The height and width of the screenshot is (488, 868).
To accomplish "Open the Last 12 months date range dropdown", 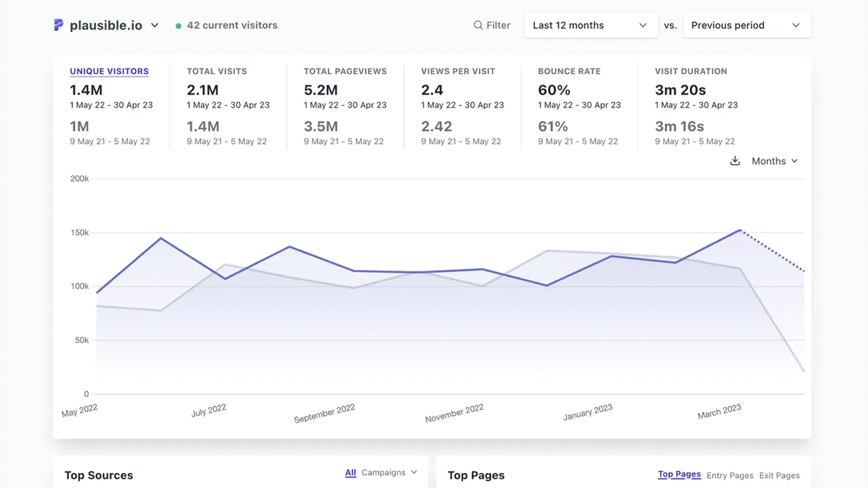I will click(591, 25).
